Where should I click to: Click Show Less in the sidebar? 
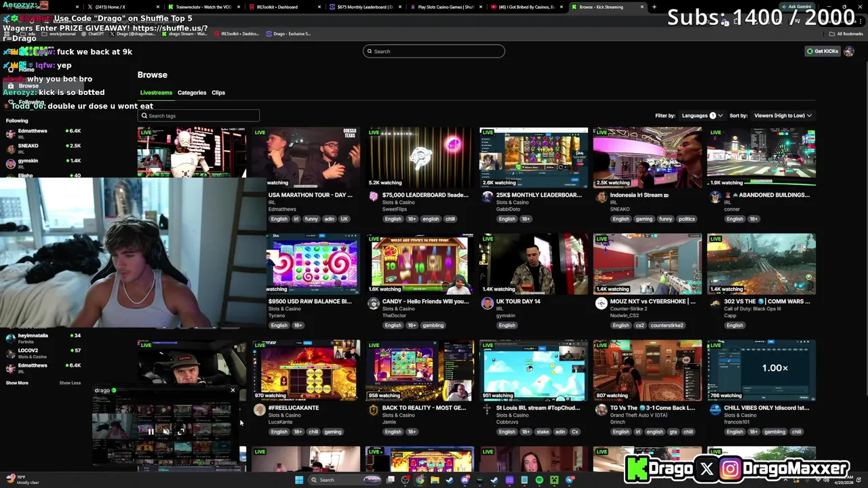[x=70, y=383]
